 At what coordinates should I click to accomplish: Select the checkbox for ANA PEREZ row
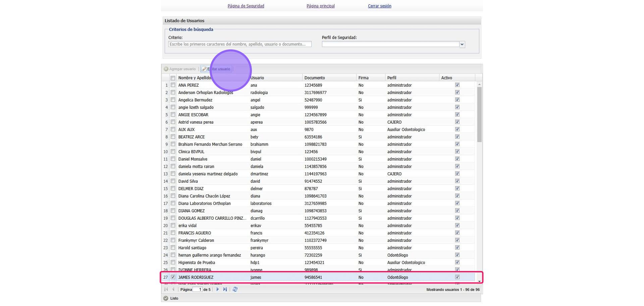[173, 85]
